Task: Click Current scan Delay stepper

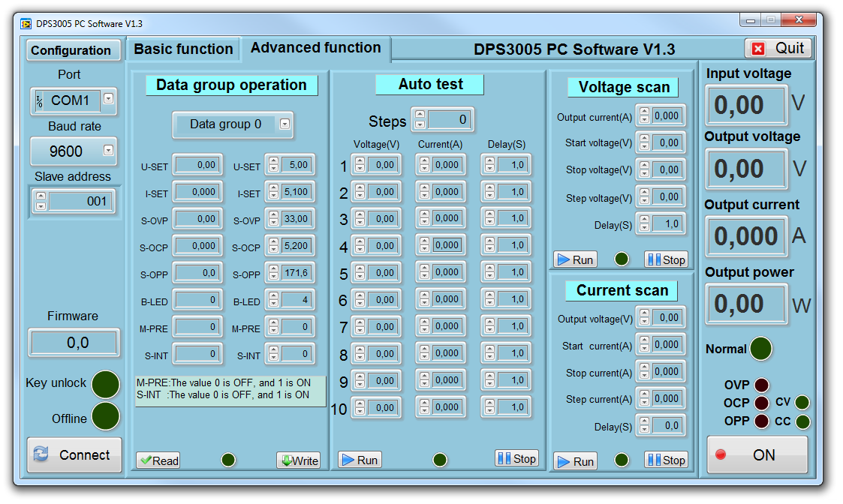Action: click(x=644, y=425)
